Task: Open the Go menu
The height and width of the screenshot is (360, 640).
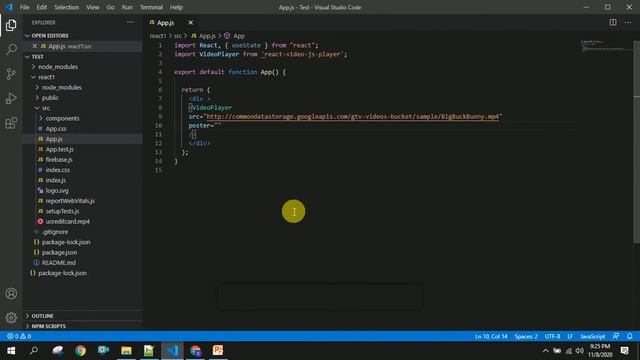Action: [111, 7]
